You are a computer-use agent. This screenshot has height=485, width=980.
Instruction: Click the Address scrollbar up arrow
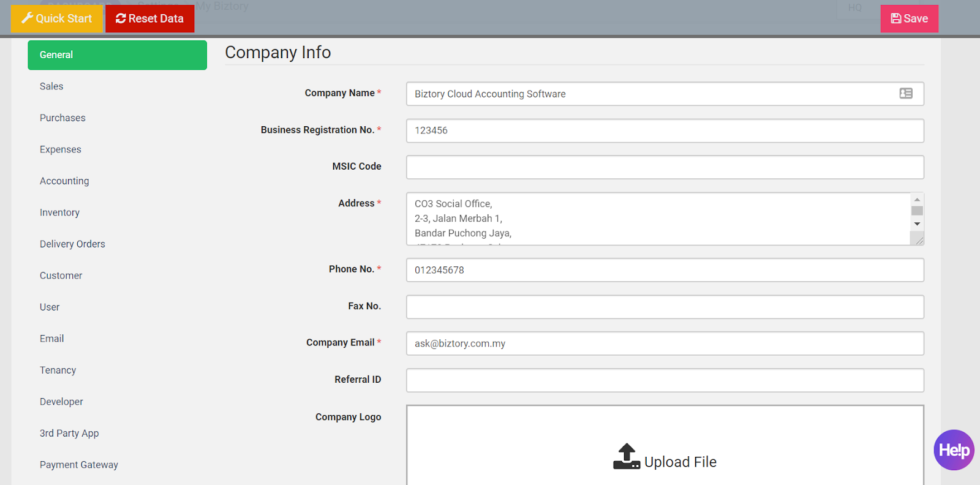pos(917,200)
